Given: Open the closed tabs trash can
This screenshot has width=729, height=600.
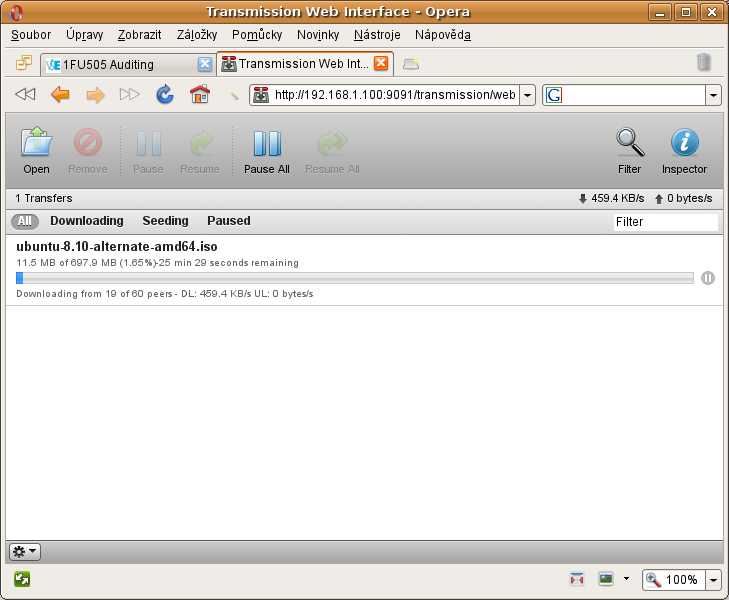Looking at the screenshot, I should 704,62.
